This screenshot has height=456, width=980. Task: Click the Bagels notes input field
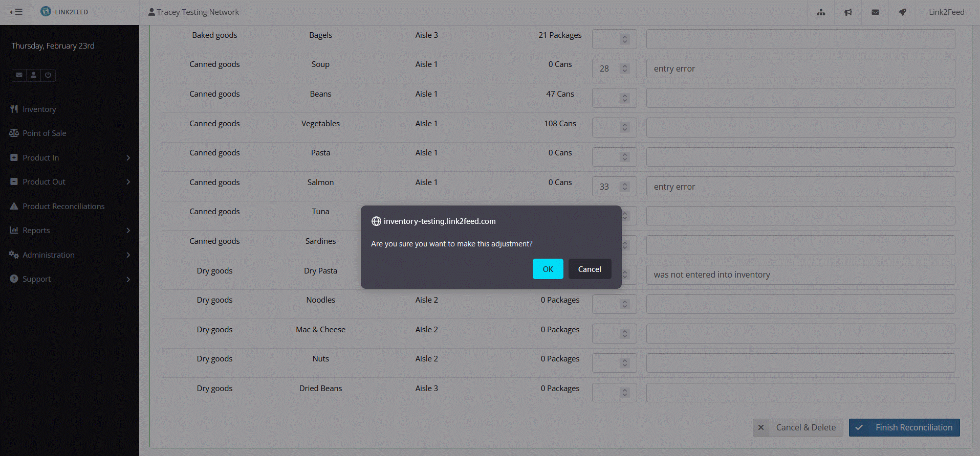click(x=800, y=39)
